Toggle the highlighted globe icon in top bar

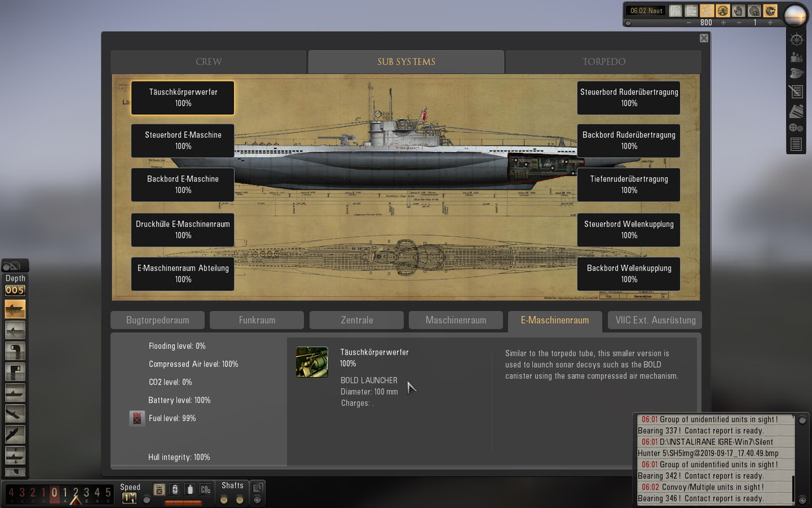pos(723,11)
